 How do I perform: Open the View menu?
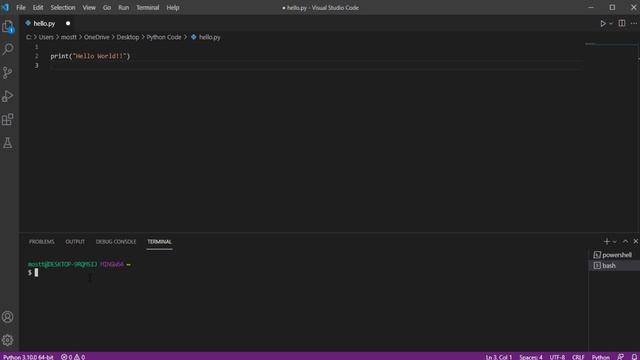pyautogui.click(x=89, y=7)
